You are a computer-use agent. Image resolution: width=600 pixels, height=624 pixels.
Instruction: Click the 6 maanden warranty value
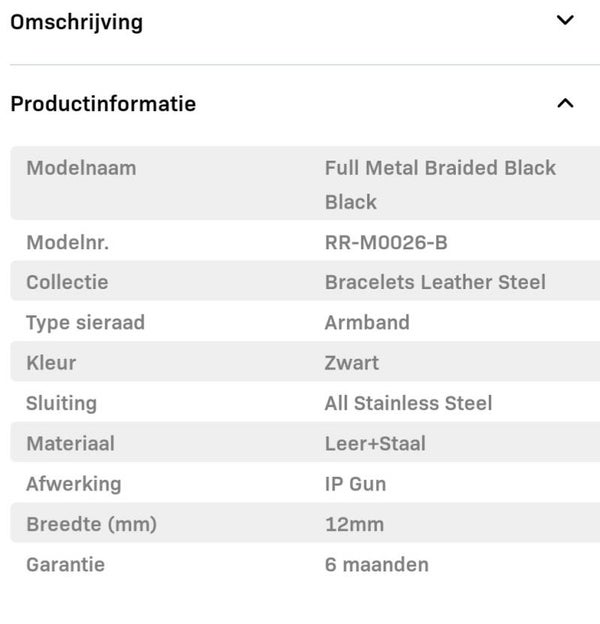click(376, 564)
